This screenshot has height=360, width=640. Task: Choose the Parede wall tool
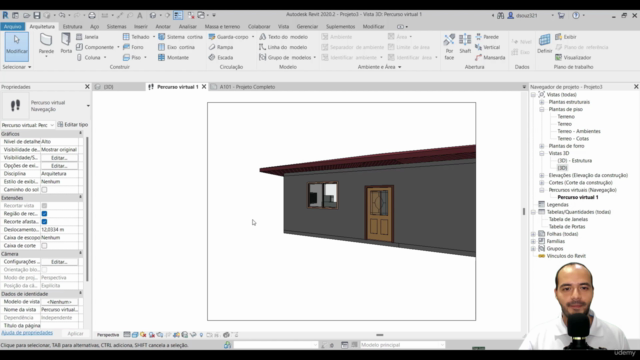[x=46, y=45]
